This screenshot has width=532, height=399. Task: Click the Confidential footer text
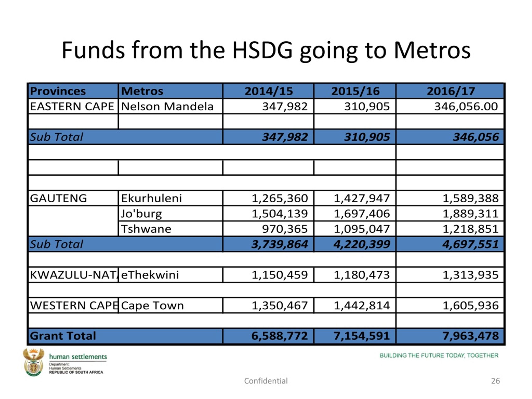coord(266,381)
